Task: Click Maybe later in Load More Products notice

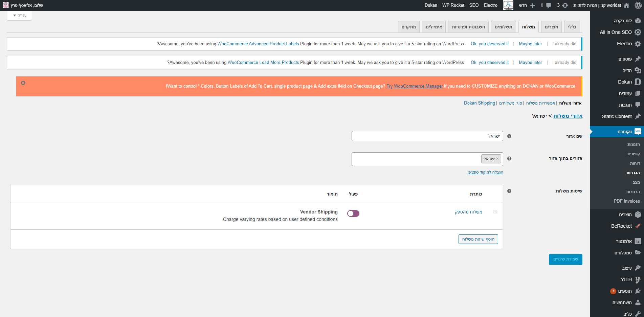Action: pyautogui.click(x=530, y=63)
